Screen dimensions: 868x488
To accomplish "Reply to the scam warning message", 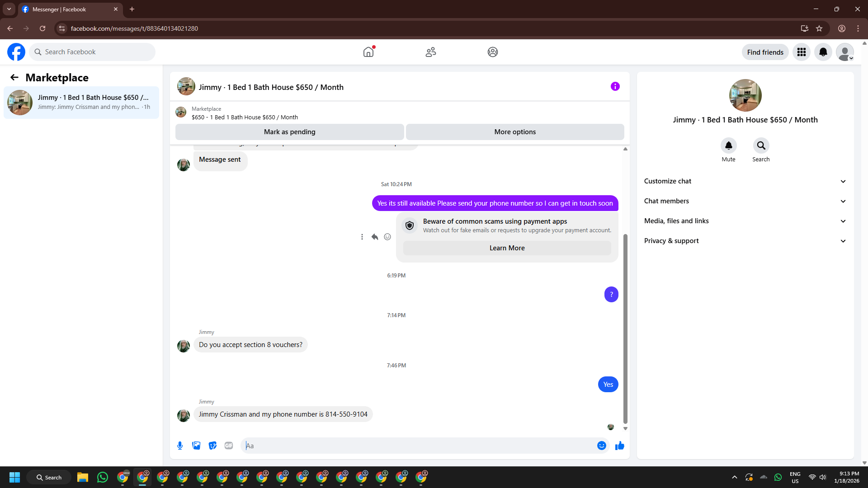I will [375, 237].
